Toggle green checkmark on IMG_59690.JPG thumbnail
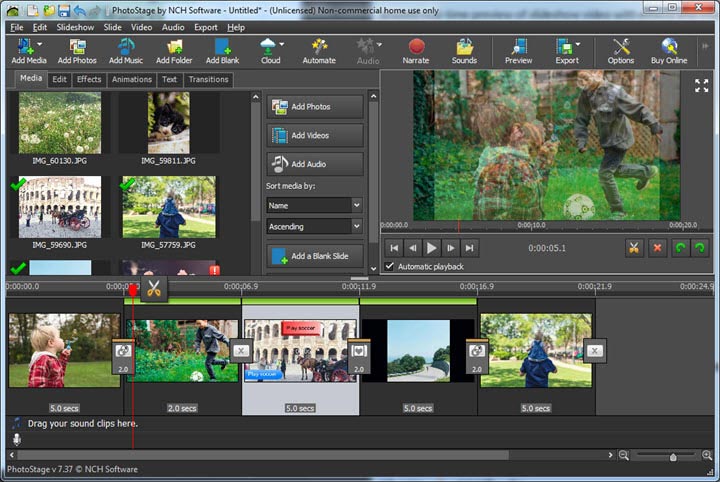Image resolution: width=720 pixels, height=482 pixels. (x=18, y=185)
